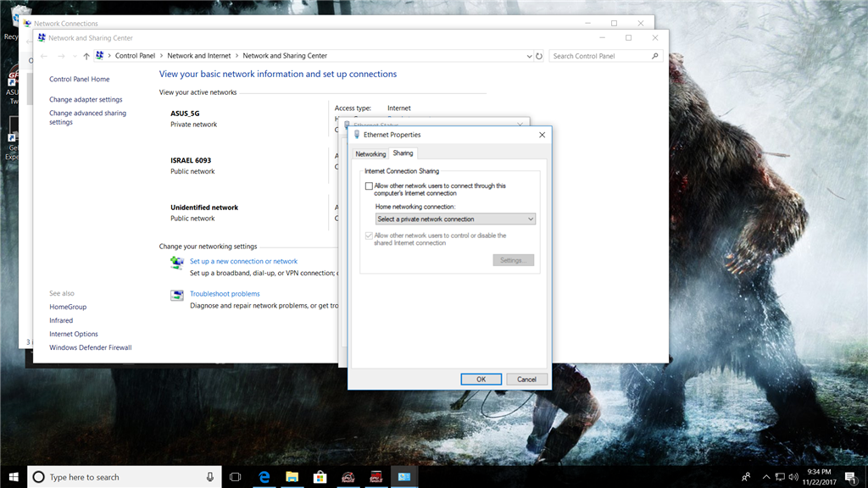Expand the address bar history dropdown
The image size is (868, 488).
tap(529, 56)
